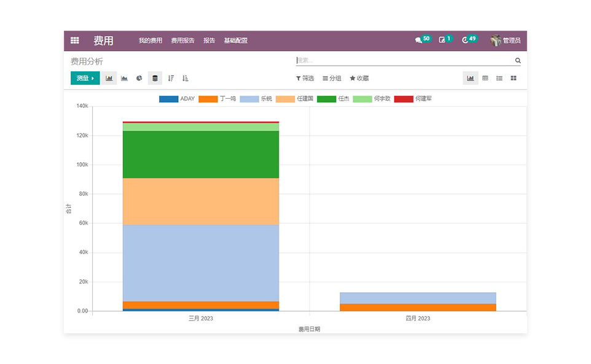
Task: Switch to pie chart mode
Action: [139, 79]
